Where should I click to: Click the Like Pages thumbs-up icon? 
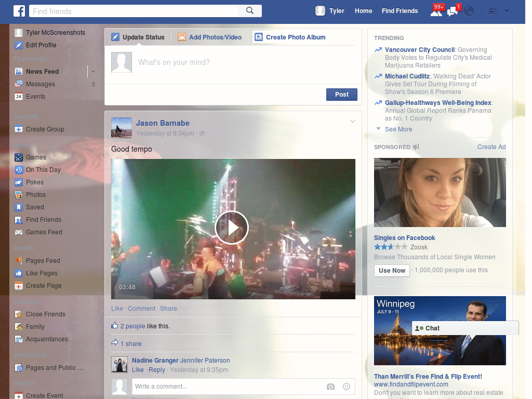[19, 273]
